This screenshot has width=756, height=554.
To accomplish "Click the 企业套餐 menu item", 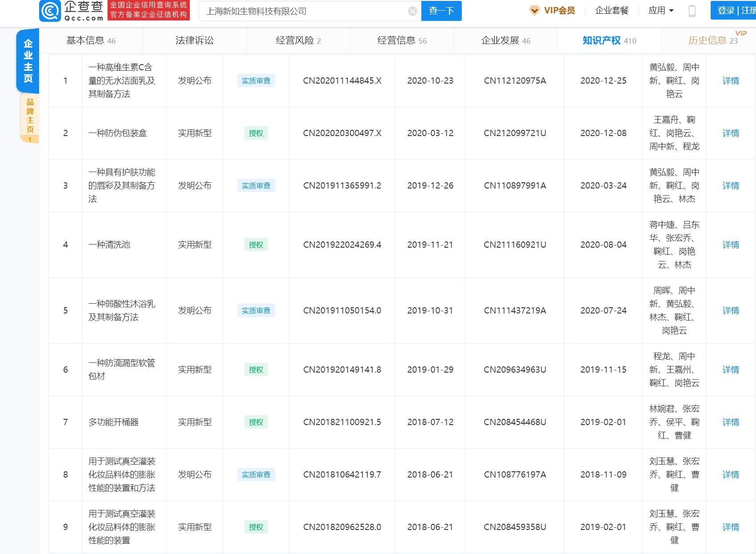I will point(612,10).
